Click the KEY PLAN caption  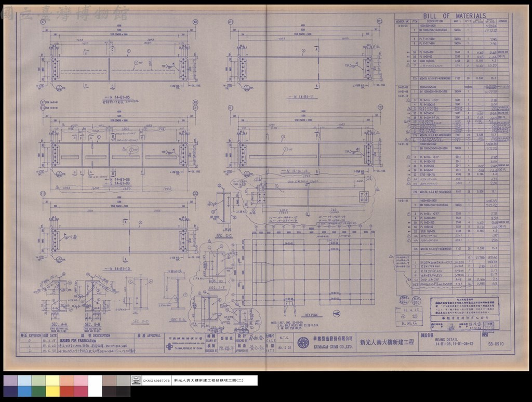312,315
